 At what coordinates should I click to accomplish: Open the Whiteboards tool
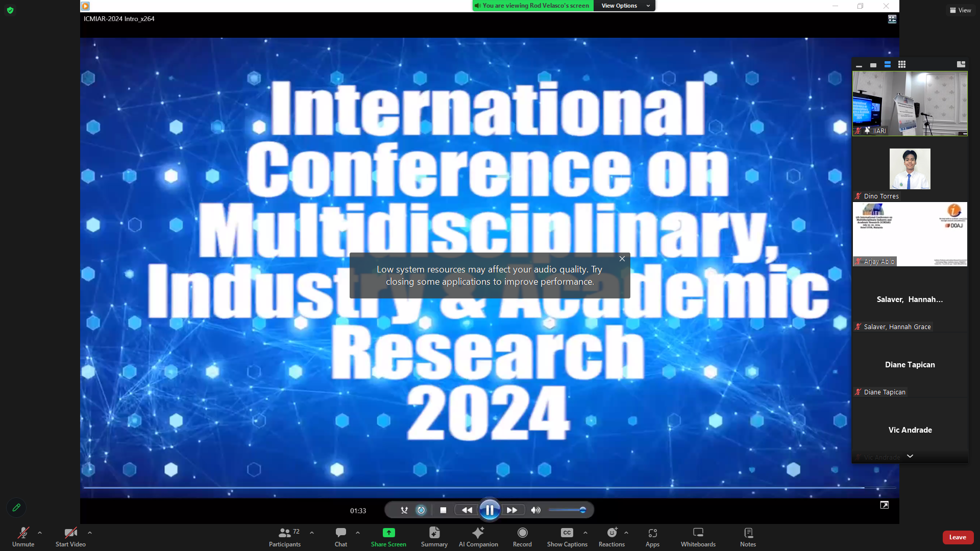point(698,537)
